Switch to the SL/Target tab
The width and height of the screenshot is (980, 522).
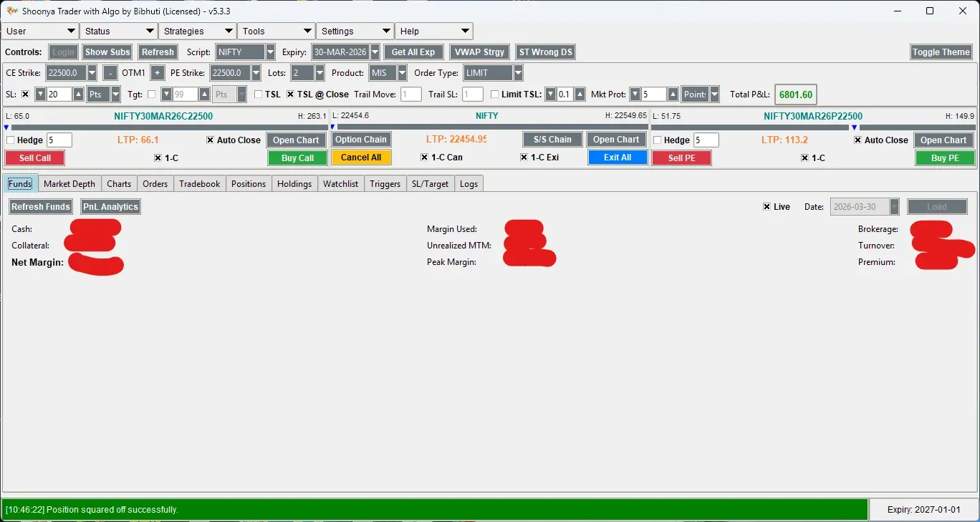coord(431,184)
